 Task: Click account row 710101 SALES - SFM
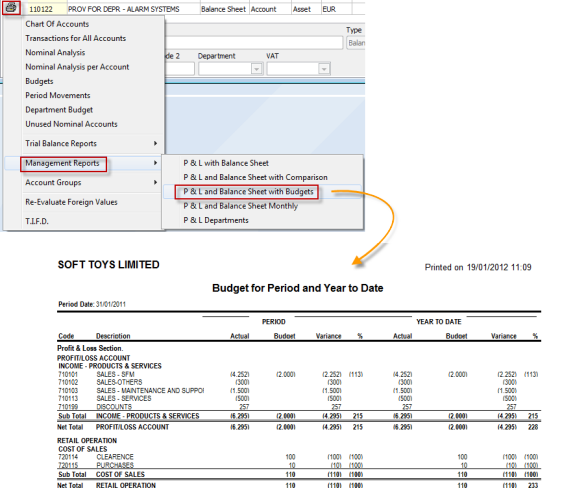coord(298,374)
